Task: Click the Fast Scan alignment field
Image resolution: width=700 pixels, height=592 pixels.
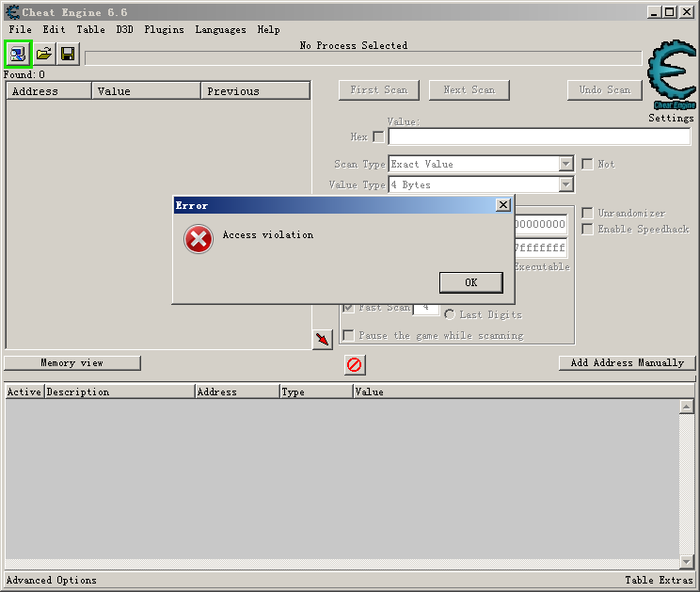Action: click(426, 308)
